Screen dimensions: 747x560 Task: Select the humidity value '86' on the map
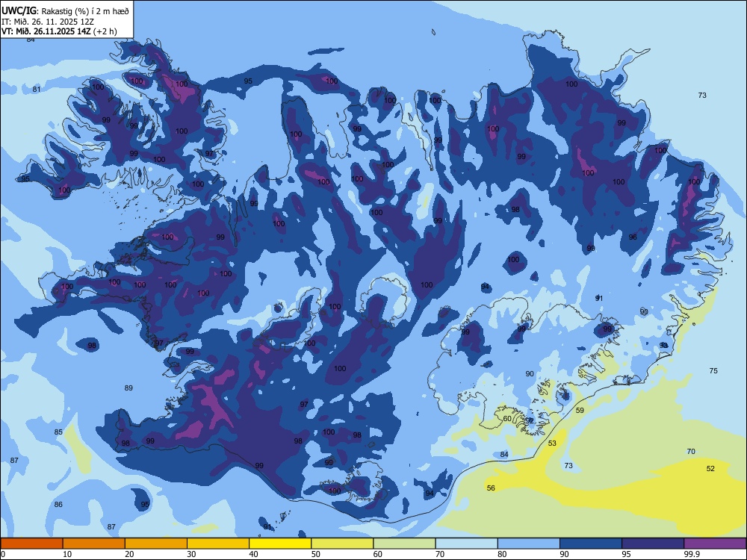point(58,504)
